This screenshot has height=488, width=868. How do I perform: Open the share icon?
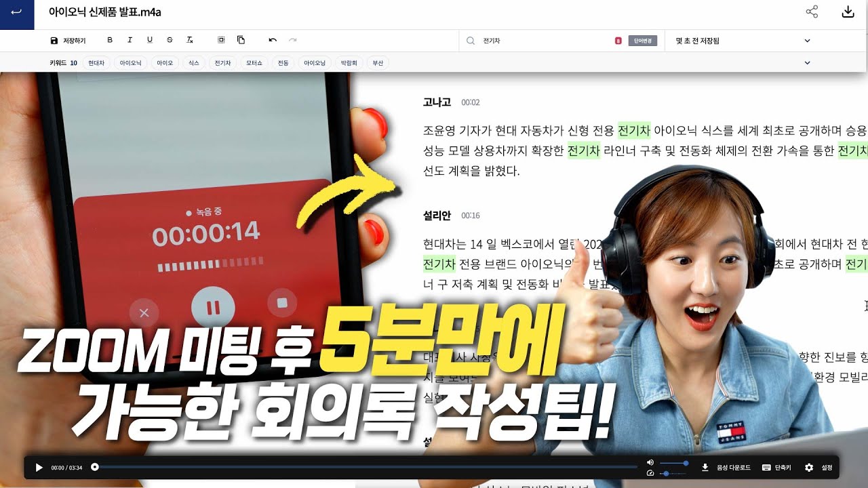812,12
